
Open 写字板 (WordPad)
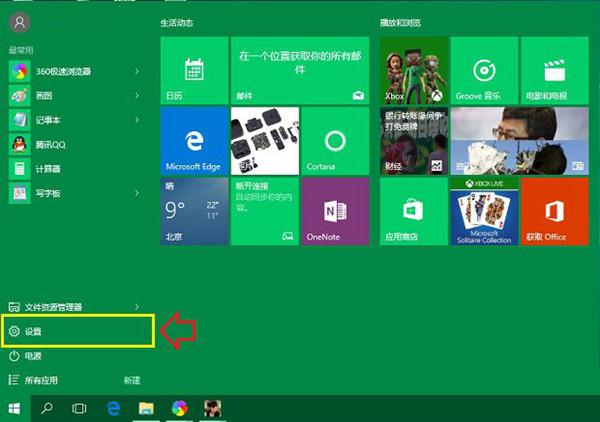(x=74, y=193)
